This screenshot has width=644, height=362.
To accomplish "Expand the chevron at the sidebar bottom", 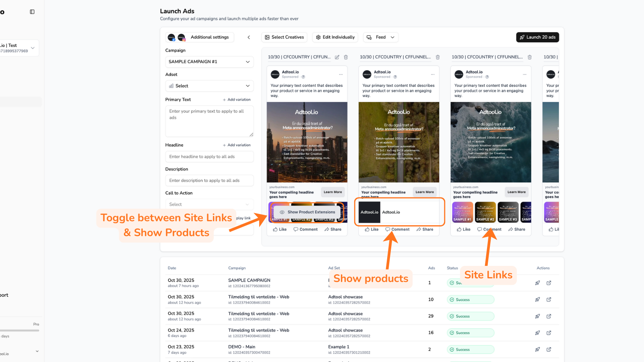I will pyautogui.click(x=37, y=351).
